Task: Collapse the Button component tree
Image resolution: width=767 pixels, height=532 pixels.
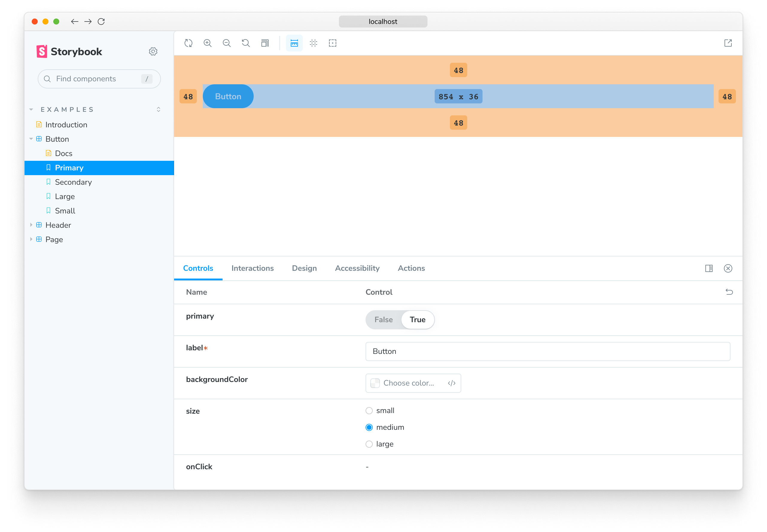Action: point(31,139)
